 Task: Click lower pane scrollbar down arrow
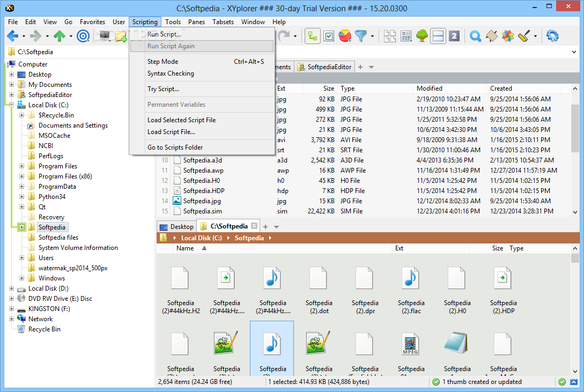point(575,371)
